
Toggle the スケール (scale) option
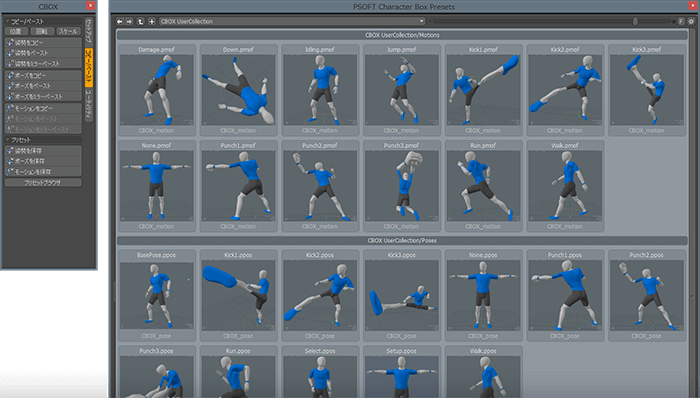[x=68, y=31]
